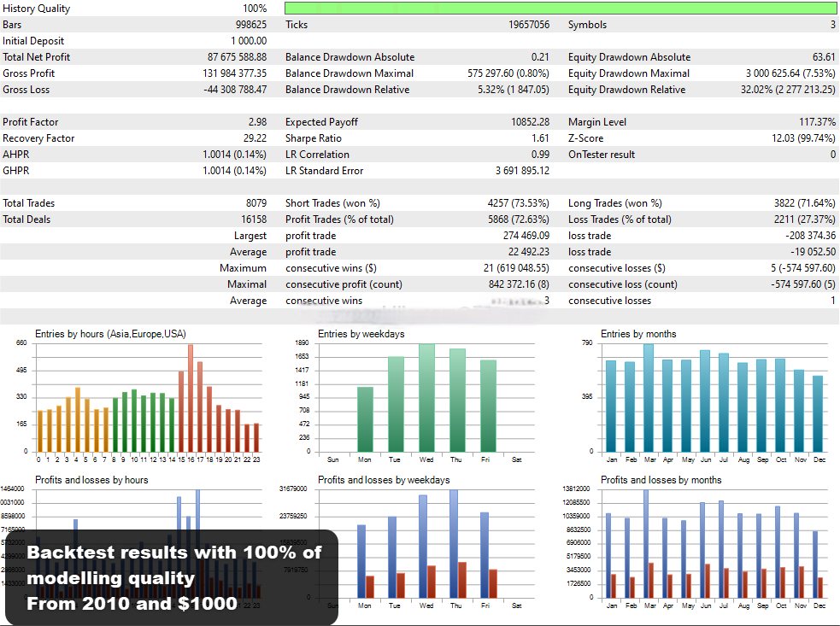This screenshot has width=840, height=626.
Task: Click the Total Net Profit value
Action: click(x=237, y=57)
